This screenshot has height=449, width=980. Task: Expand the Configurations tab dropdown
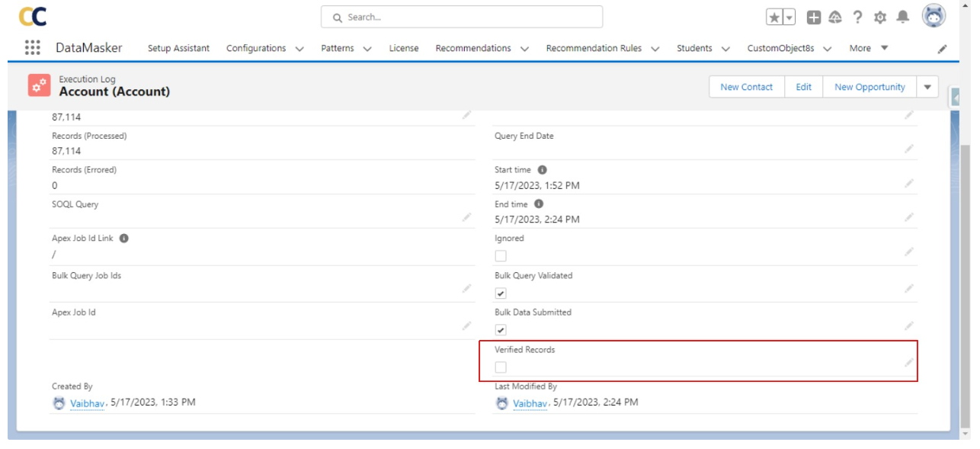click(x=299, y=49)
